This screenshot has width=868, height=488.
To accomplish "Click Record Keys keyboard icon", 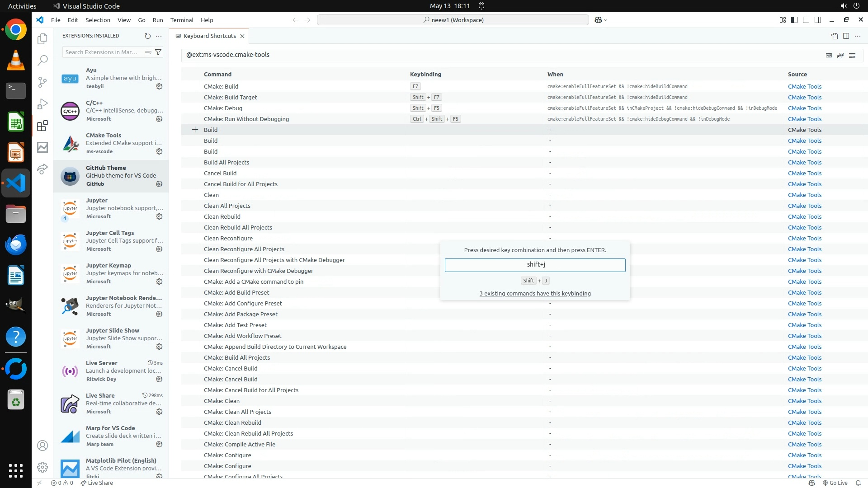I will (829, 55).
